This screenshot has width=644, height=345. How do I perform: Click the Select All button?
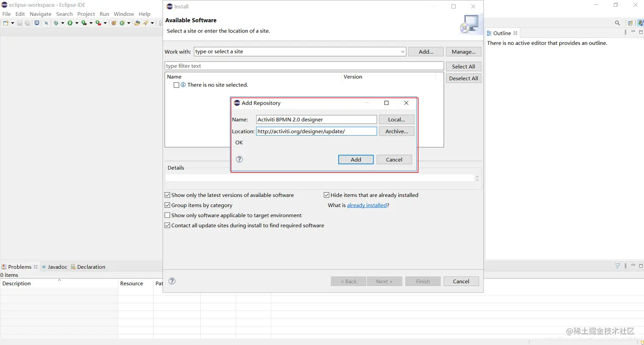tap(463, 67)
